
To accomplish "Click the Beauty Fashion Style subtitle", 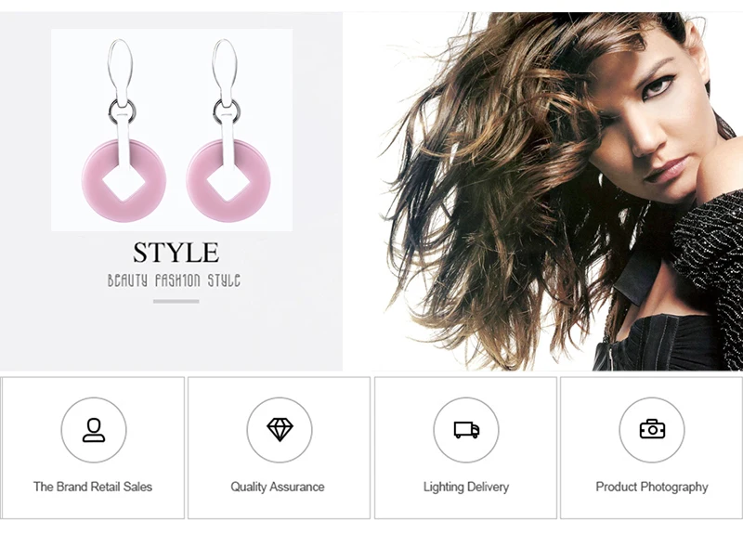I will click(174, 280).
